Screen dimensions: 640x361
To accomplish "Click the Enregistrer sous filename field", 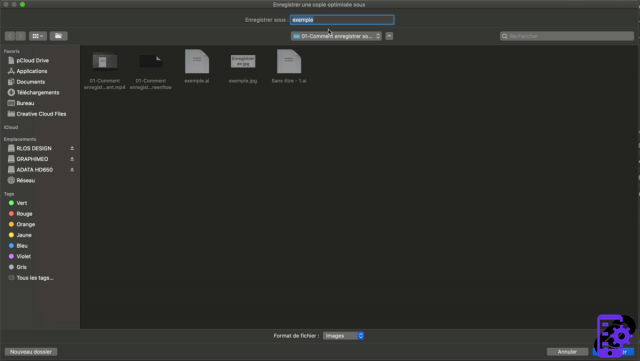I will (x=342, y=20).
